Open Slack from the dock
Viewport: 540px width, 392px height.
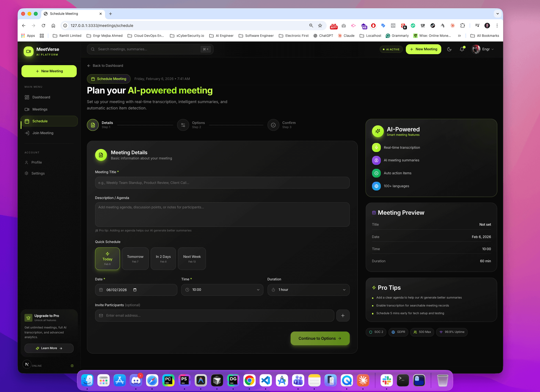click(x=386, y=380)
